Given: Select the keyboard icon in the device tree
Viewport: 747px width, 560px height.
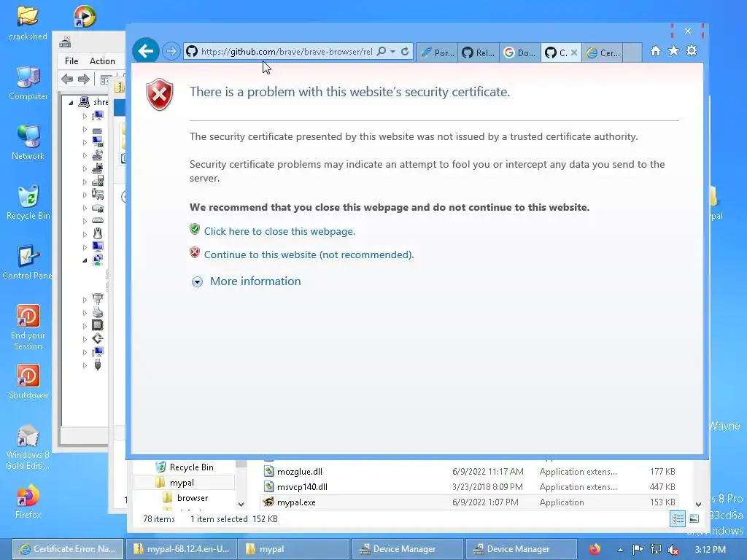Looking at the screenshot, I should coord(98,220).
